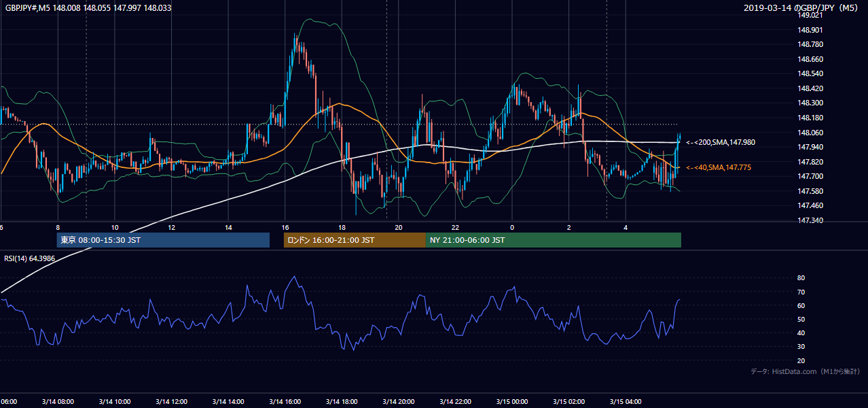
Task: Click the RSI(14) 64.3986 indicator label
Action: (x=30, y=258)
